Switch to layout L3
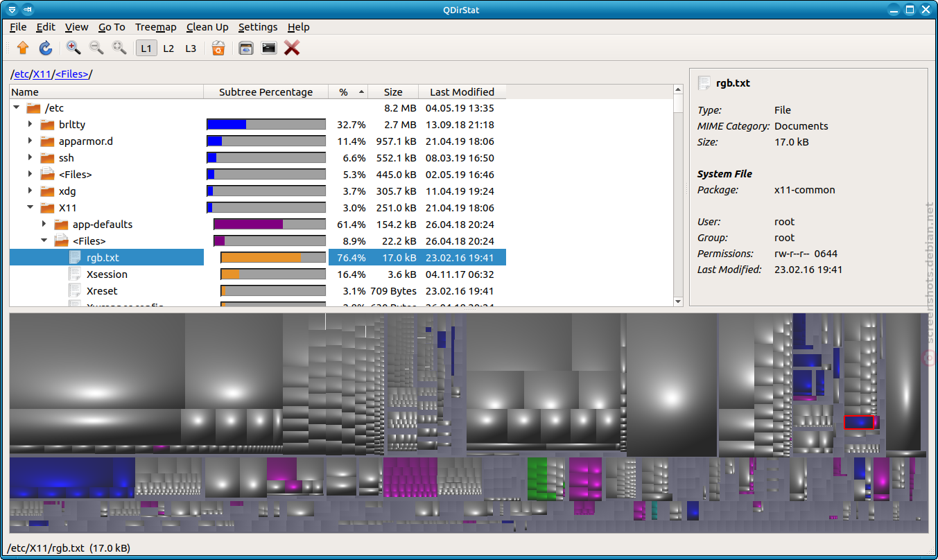The height and width of the screenshot is (560, 938). pyautogui.click(x=191, y=48)
